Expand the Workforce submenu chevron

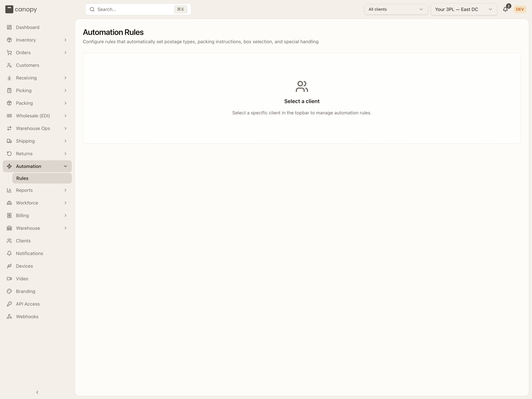point(65,203)
